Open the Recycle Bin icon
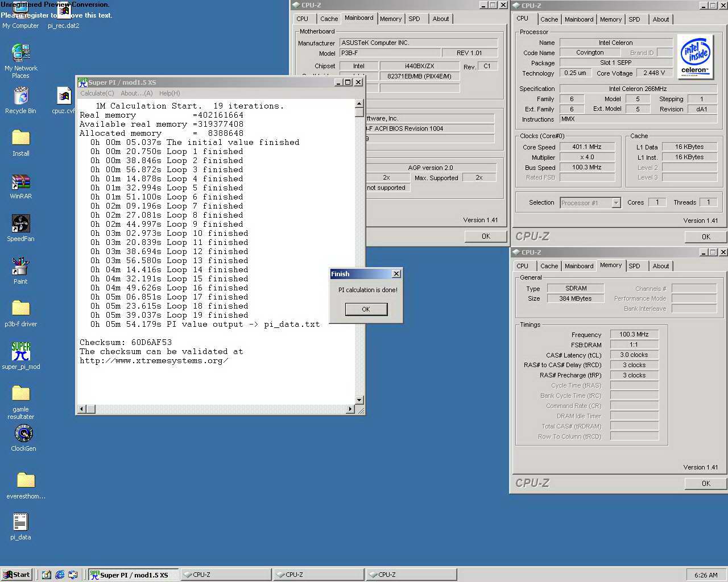This screenshot has height=582, width=728. 21,100
